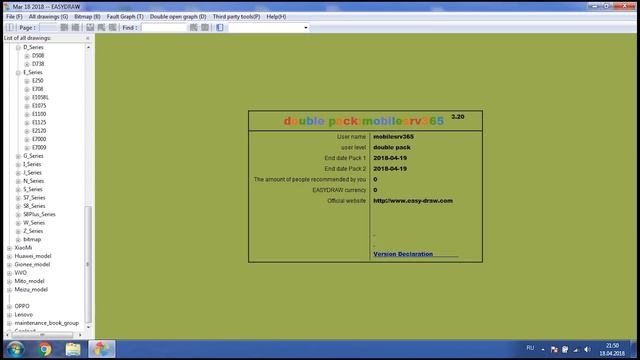Select the E1075 tree item

(x=39, y=106)
